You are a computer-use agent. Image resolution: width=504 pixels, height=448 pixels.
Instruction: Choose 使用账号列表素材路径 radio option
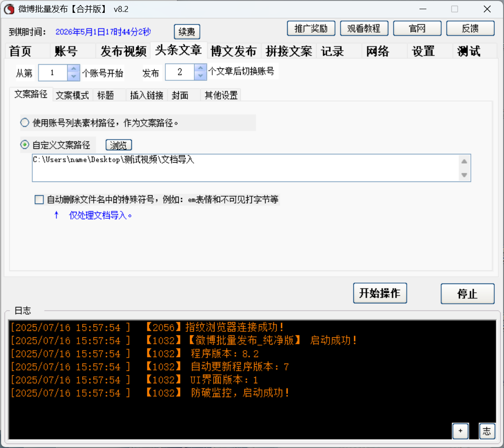pos(25,123)
